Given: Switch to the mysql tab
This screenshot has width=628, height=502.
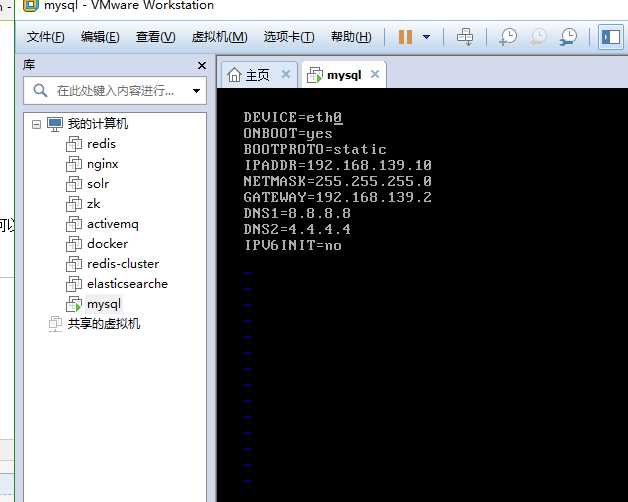Looking at the screenshot, I should tap(344, 75).
